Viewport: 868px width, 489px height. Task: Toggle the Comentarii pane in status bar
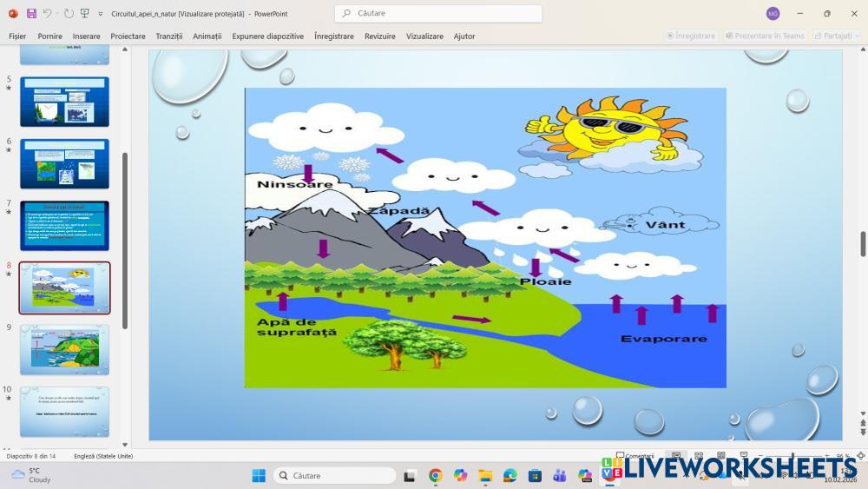(635, 456)
